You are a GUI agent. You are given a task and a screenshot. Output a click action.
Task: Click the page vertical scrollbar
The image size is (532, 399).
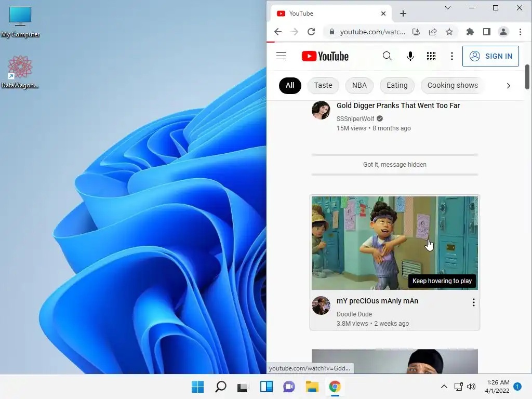click(527, 77)
